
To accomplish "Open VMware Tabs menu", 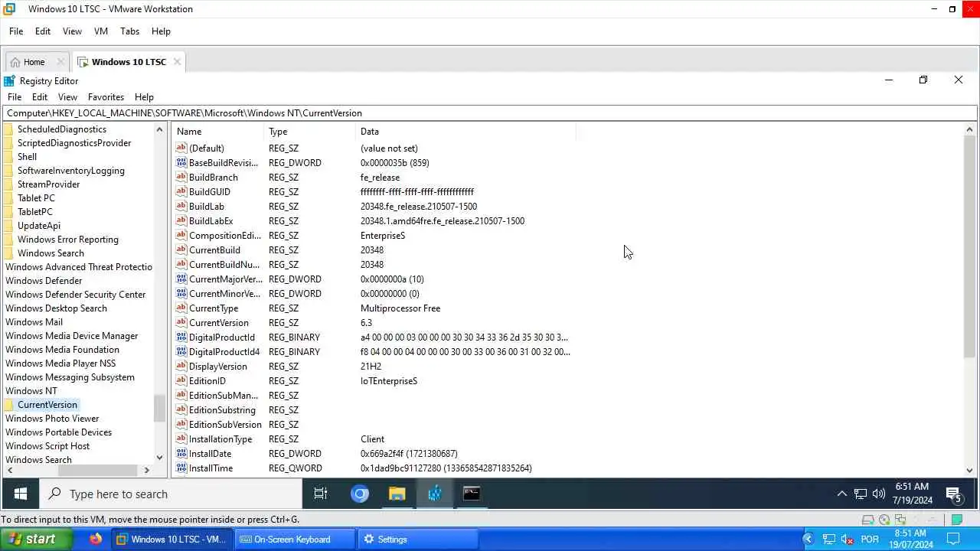I will (x=130, y=31).
